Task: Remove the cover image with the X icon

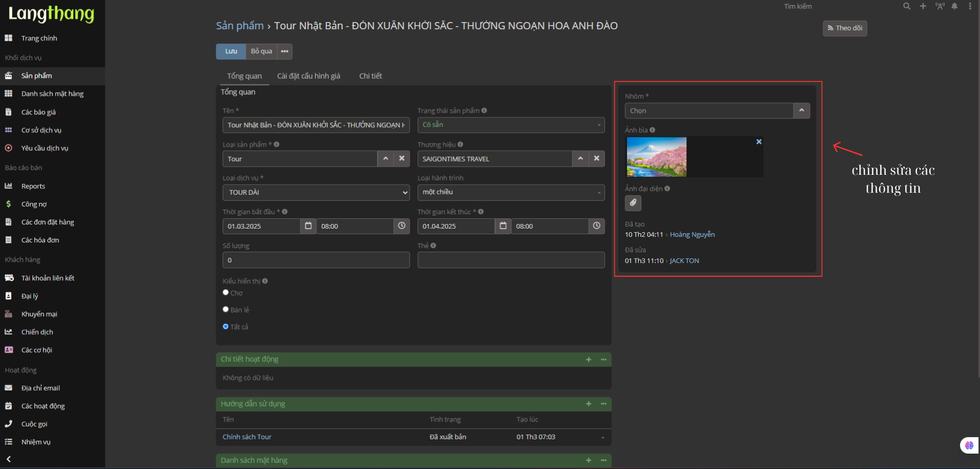Action: click(759, 142)
